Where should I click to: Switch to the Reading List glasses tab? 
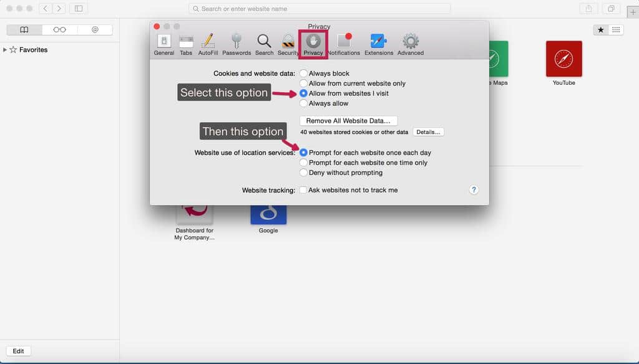pyautogui.click(x=59, y=30)
